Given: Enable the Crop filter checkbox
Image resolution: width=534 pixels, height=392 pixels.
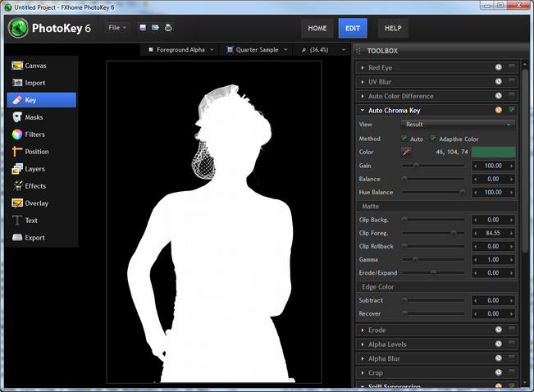Looking at the screenshot, I should click(x=512, y=372).
